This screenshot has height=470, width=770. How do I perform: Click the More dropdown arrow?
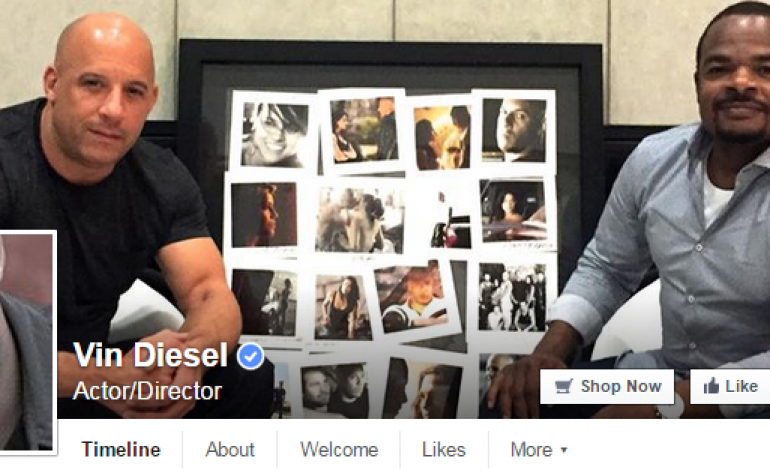click(x=564, y=450)
